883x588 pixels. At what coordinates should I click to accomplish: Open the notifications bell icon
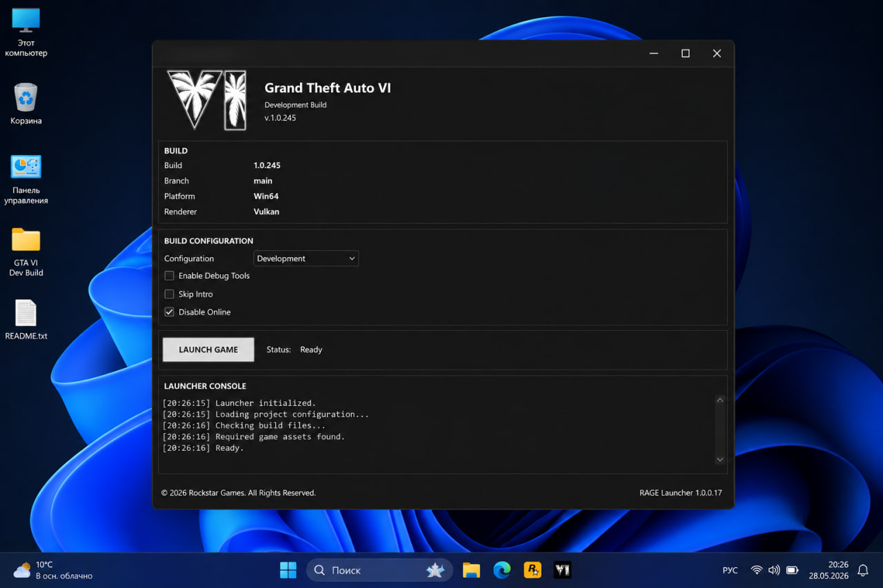click(862, 570)
